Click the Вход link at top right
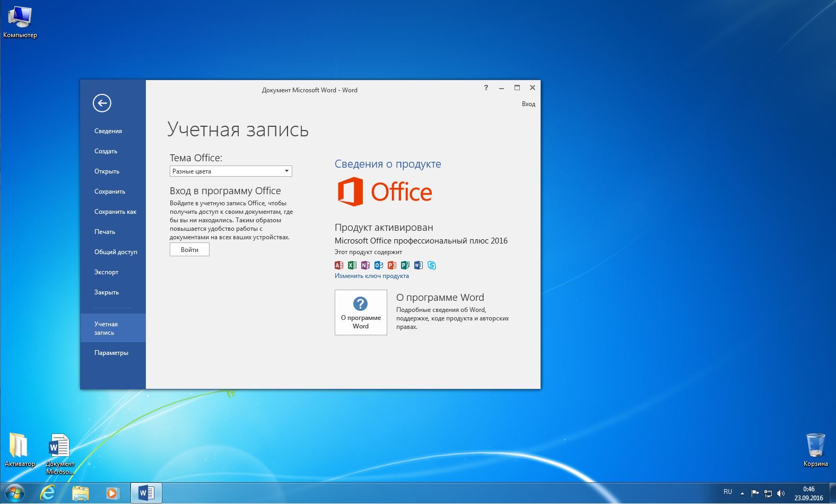 (x=528, y=104)
